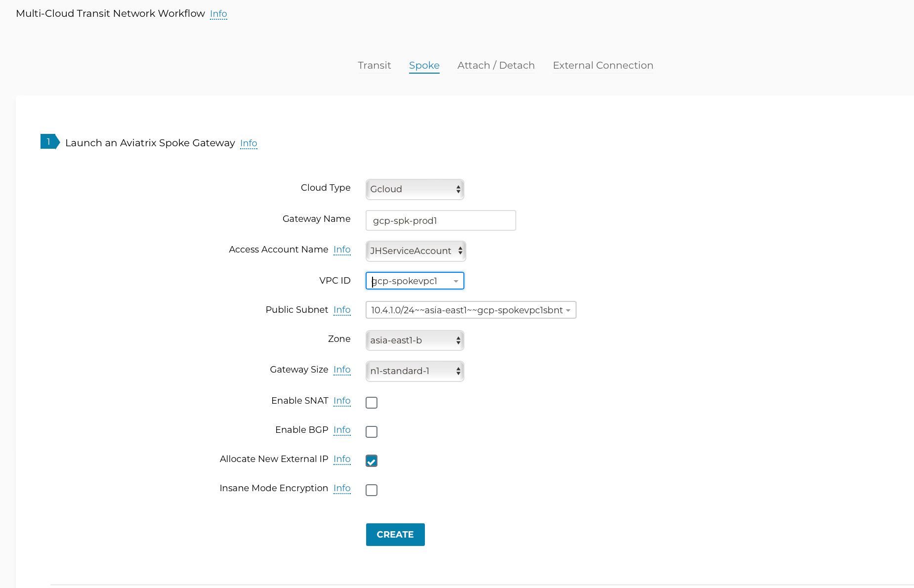Open the Public Subnet dropdown
914x588 pixels.
tap(470, 310)
